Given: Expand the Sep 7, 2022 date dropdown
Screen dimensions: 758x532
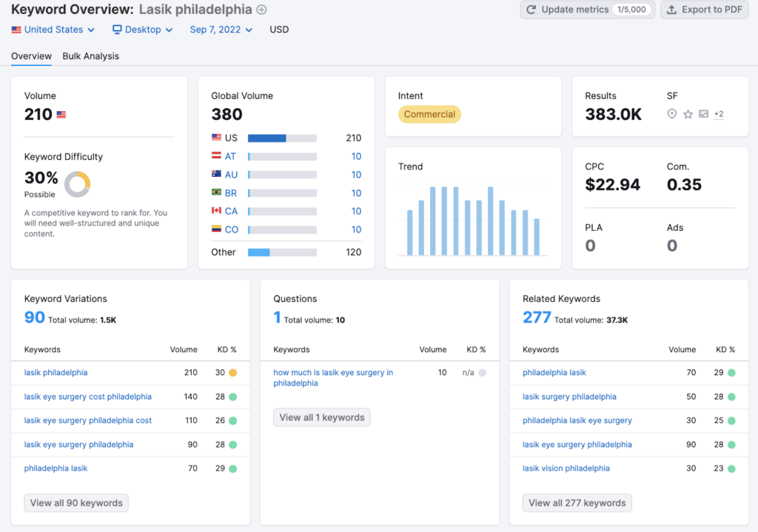Looking at the screenshot, I should point(221,30).
